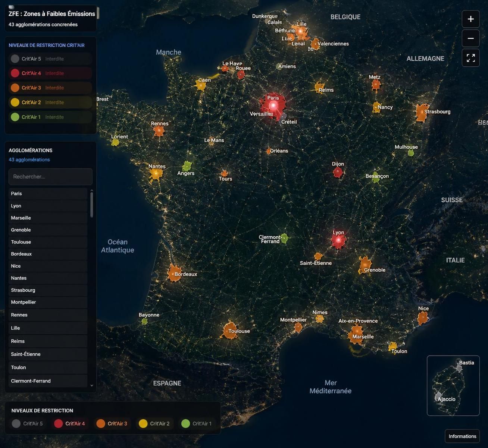
Task: Click the orange Montpellier zone marker
Action: (x=298, y=328)
